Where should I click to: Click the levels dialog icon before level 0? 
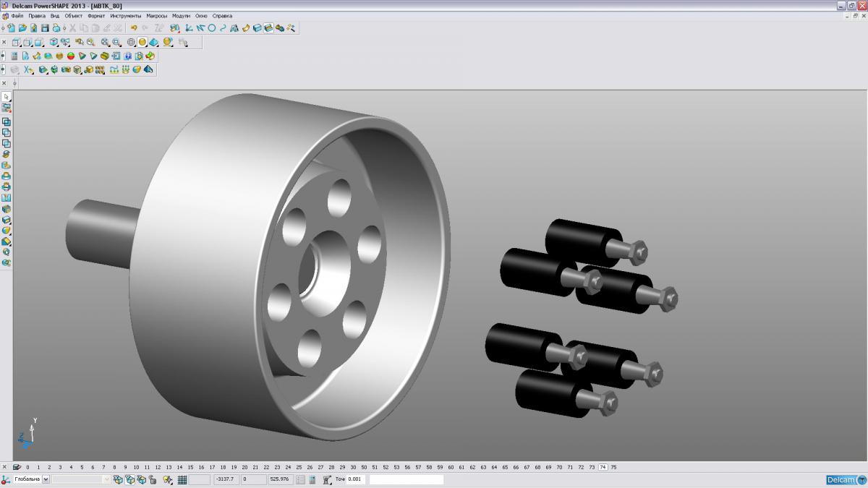(16, 467)
